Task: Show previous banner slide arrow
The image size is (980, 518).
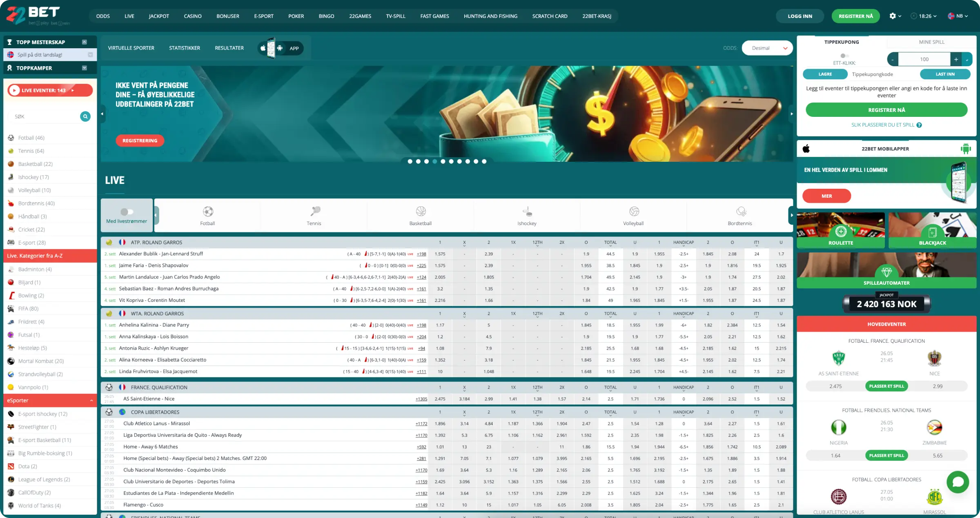Action: point(102,114)
